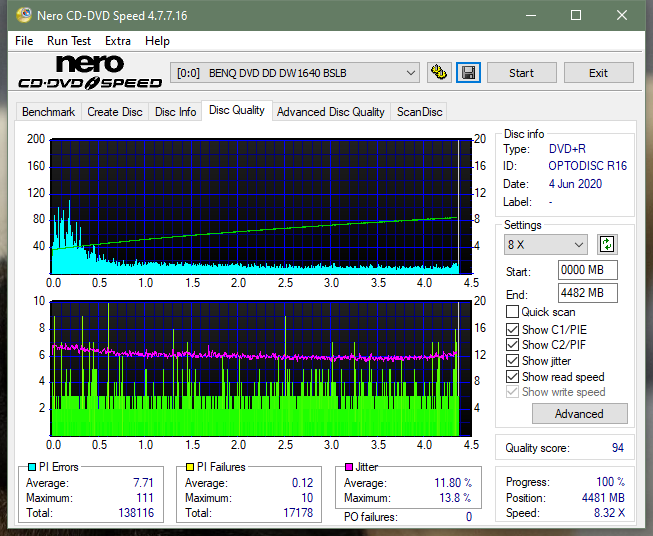Viewport: 653px width, 536px height.
Task: Click the Nero app icon in title bar
Action: click(x=24, y=15)
